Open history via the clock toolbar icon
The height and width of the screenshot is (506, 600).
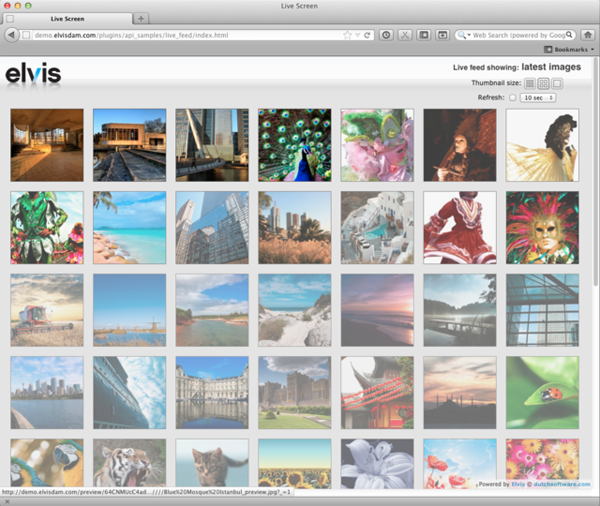click(x=387, y=35)
